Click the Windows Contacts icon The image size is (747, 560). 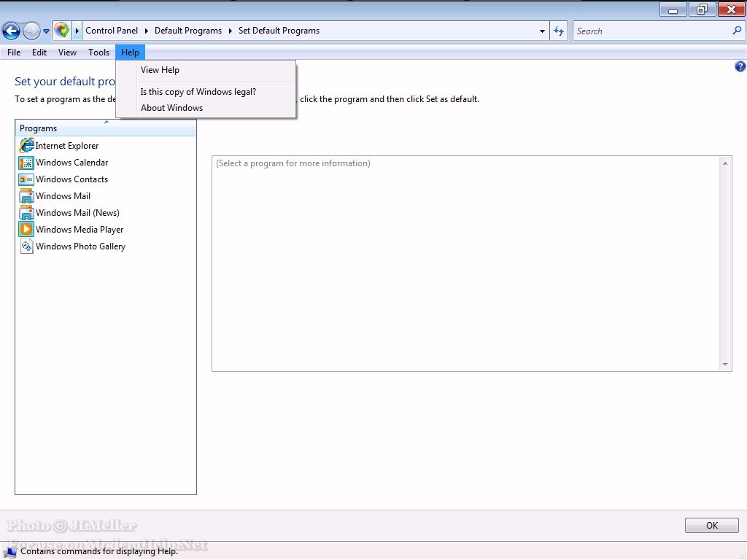click(26, 179)
